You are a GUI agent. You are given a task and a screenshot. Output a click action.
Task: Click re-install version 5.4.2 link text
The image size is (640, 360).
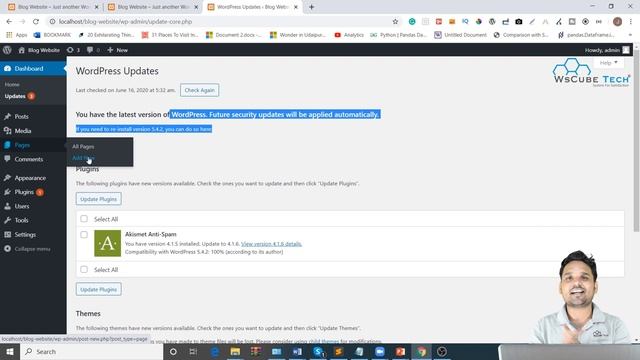click(144, 129)
